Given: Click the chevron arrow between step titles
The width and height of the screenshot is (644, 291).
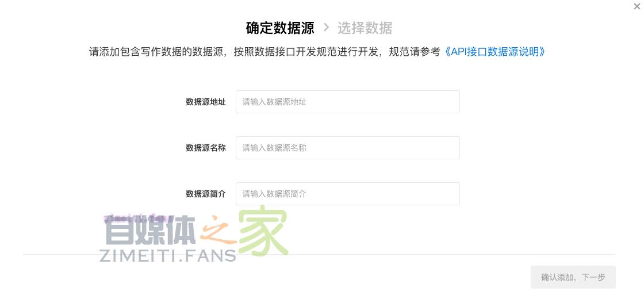Looking at the screenshot, I should 326,27.
